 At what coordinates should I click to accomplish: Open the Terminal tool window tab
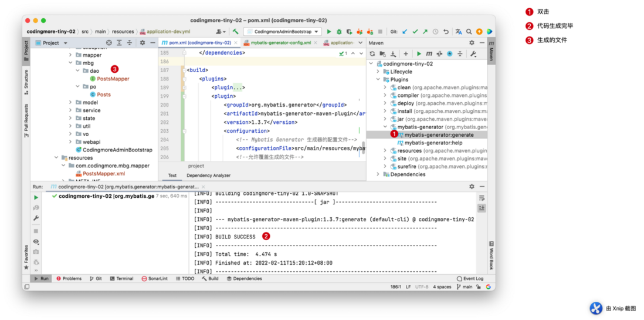click(121, 278)
